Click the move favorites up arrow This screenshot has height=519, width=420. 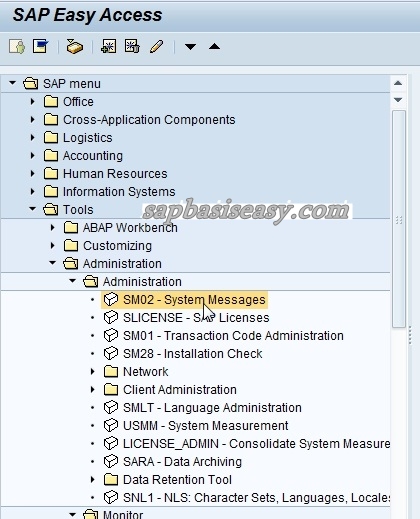[214, 46]
